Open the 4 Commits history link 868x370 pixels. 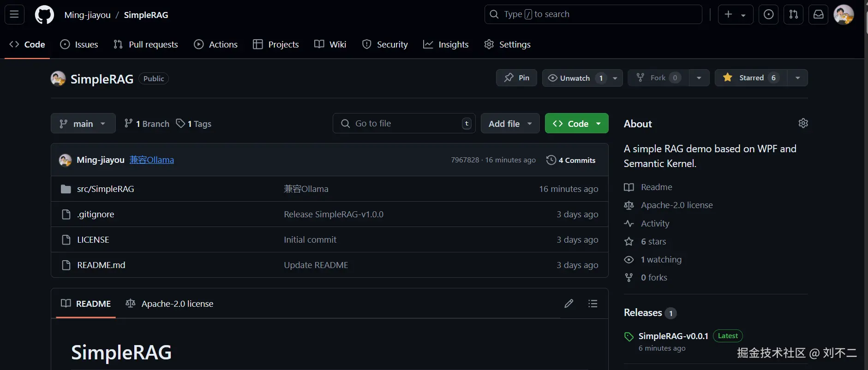tap(571, 160)
